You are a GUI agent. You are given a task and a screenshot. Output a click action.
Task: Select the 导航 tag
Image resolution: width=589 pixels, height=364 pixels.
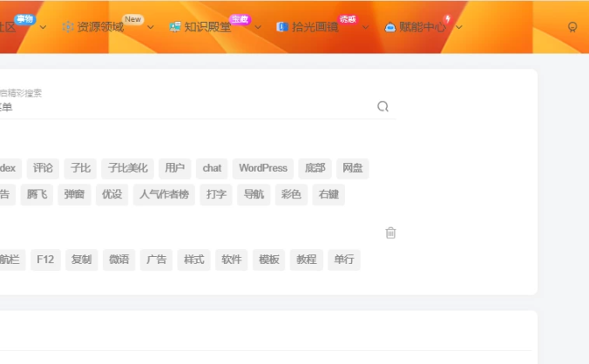tap(254, 194)
